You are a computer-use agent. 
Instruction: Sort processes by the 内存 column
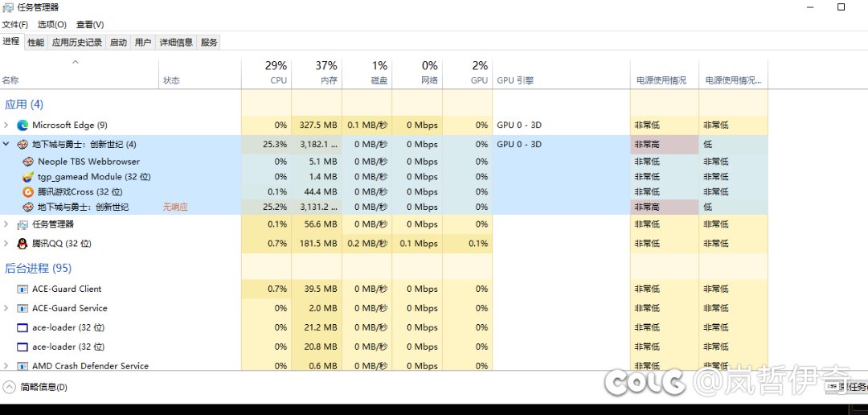(328, 73)
